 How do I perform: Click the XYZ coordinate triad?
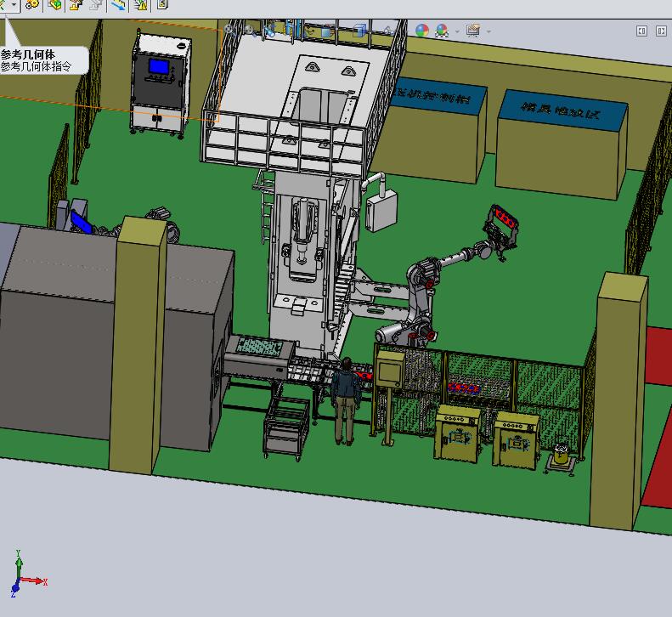(x=26, y=574)
